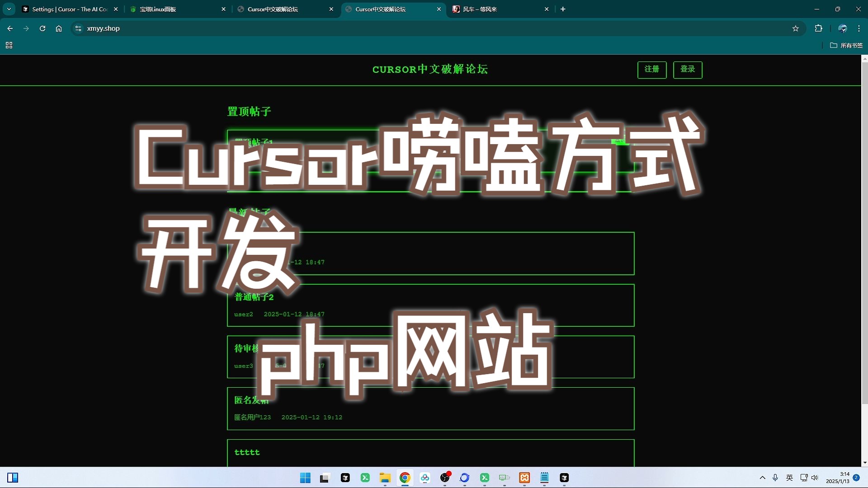This screenshot has height=488, width=868.
Task: Click the 注册 register button
Action: click(x=651, y=70)
